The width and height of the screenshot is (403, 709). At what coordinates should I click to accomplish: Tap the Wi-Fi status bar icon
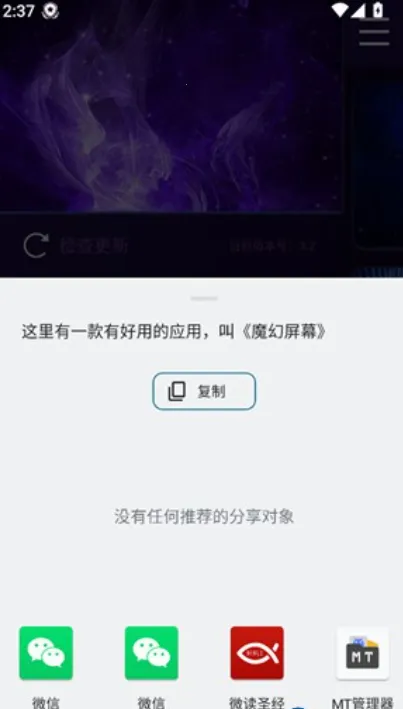[x=341, y=10]
